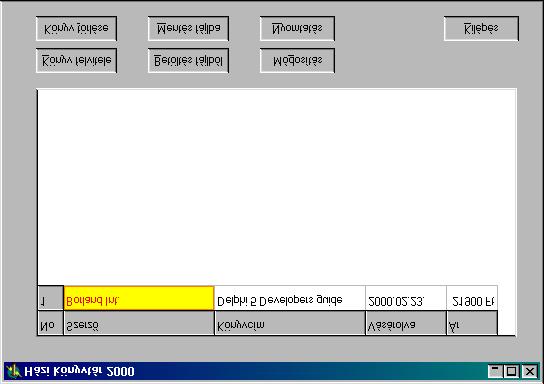
Task: Select the 2000.02.23. purchase date cell
Action: click(x=406, y=298)
